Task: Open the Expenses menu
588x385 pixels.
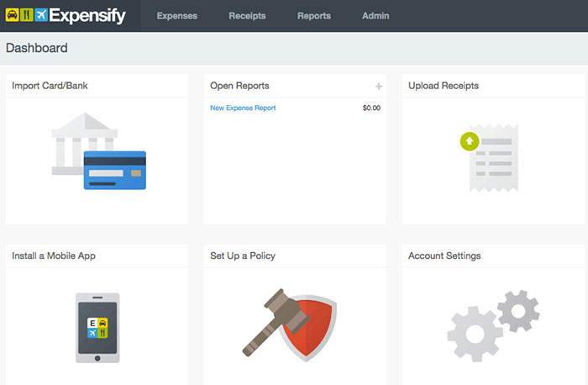Action: [x=176, y=16]
